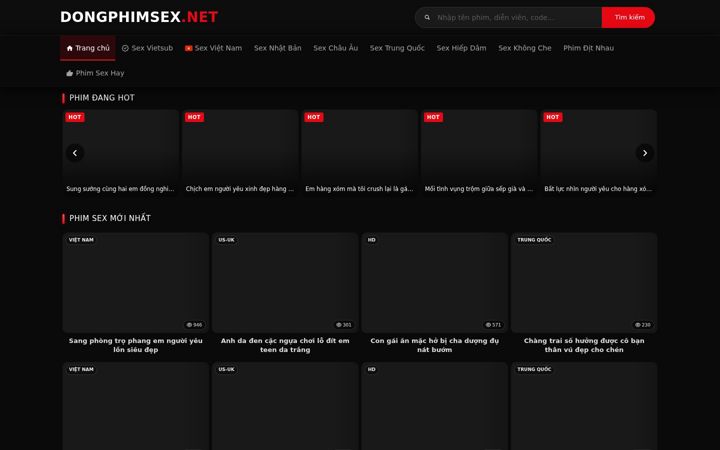
Task: Click the DONGPHIMSEX.NET site logo
Action: click(139, 17)
